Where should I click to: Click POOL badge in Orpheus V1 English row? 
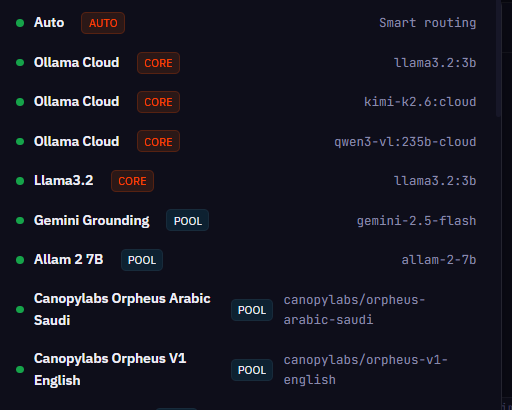point(252,370)
